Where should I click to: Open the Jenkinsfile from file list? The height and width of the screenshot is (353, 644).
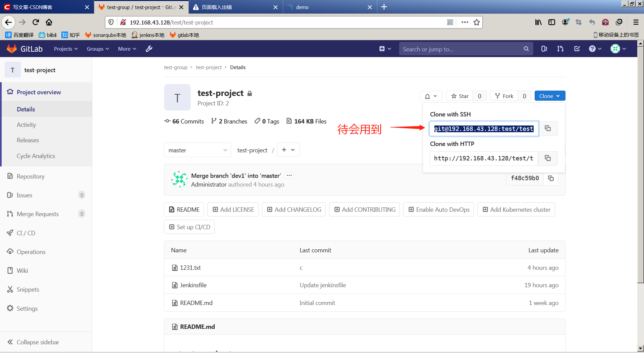193,285
